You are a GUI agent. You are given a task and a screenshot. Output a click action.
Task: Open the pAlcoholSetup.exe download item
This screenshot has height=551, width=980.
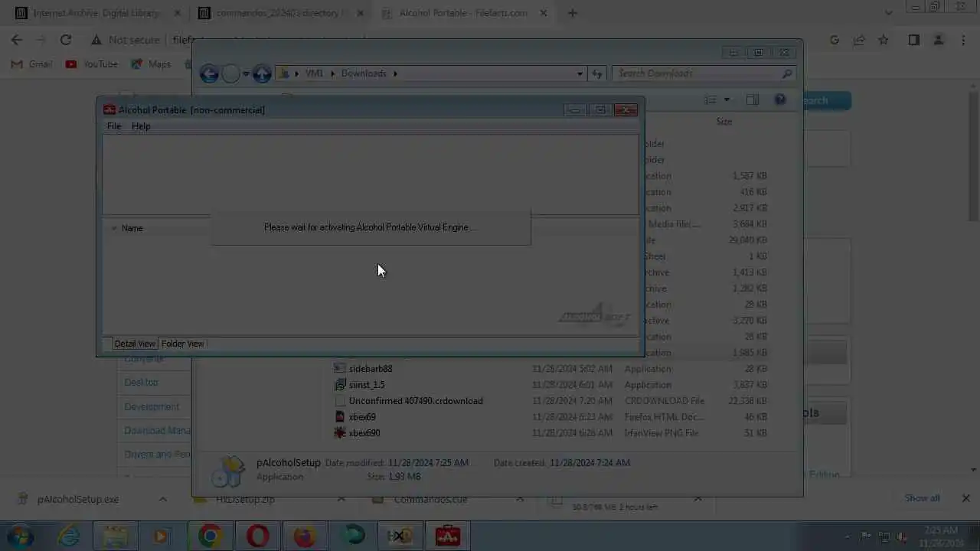pyautogui.click(x=78, y=499)
